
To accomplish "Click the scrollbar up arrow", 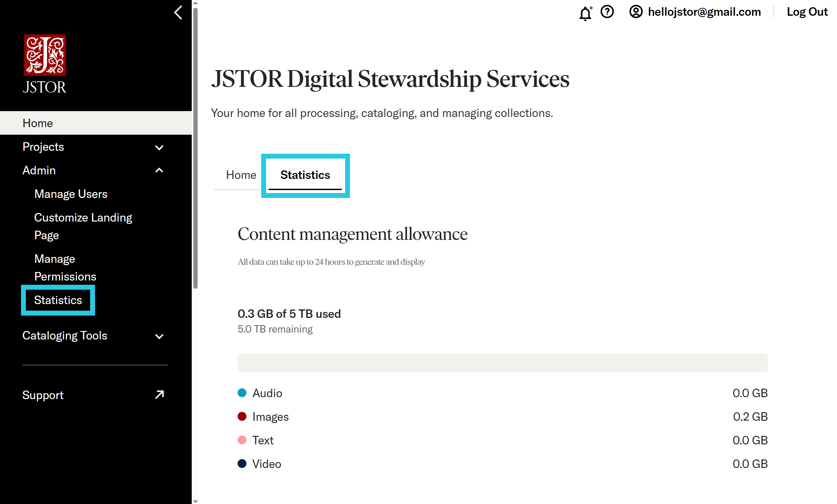I will click(195, 3).
